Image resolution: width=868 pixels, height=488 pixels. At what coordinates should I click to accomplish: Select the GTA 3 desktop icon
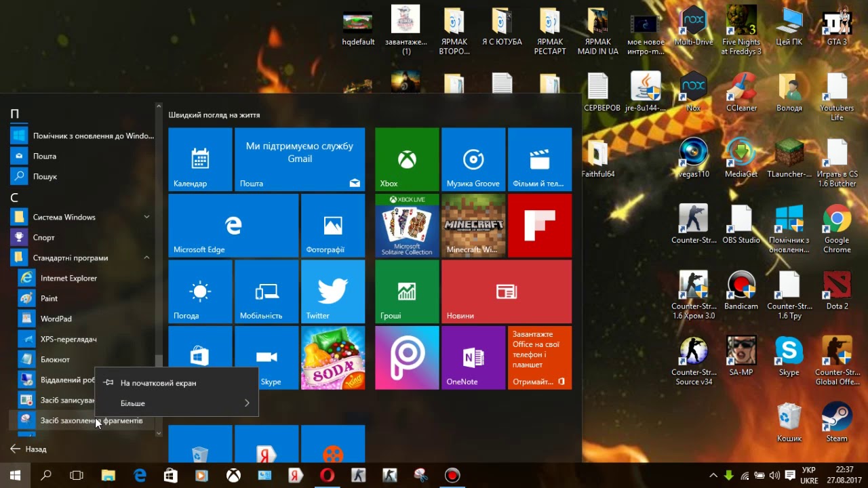pos(837,26)
